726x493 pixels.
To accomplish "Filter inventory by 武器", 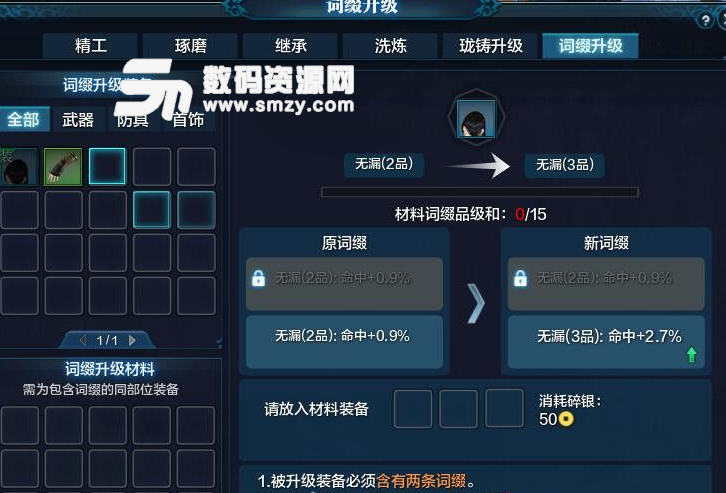I will click(x=78, y=120).
